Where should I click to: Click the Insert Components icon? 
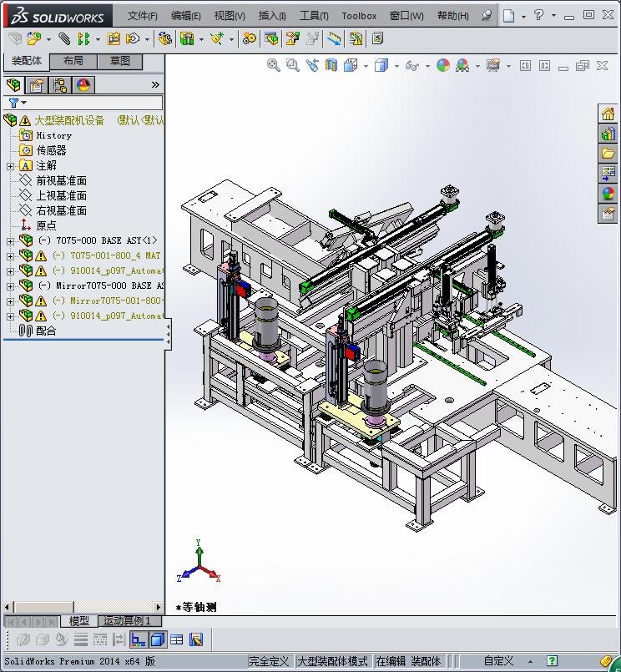point(35,39)
